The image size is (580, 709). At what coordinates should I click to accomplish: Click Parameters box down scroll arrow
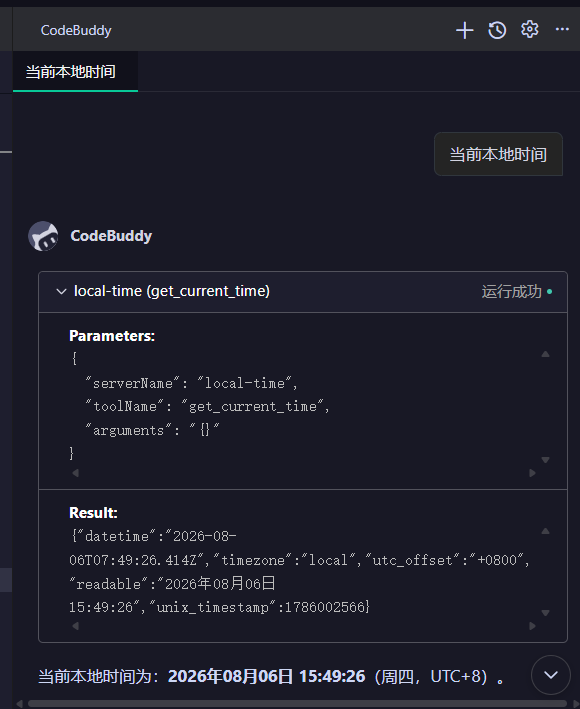545,460
